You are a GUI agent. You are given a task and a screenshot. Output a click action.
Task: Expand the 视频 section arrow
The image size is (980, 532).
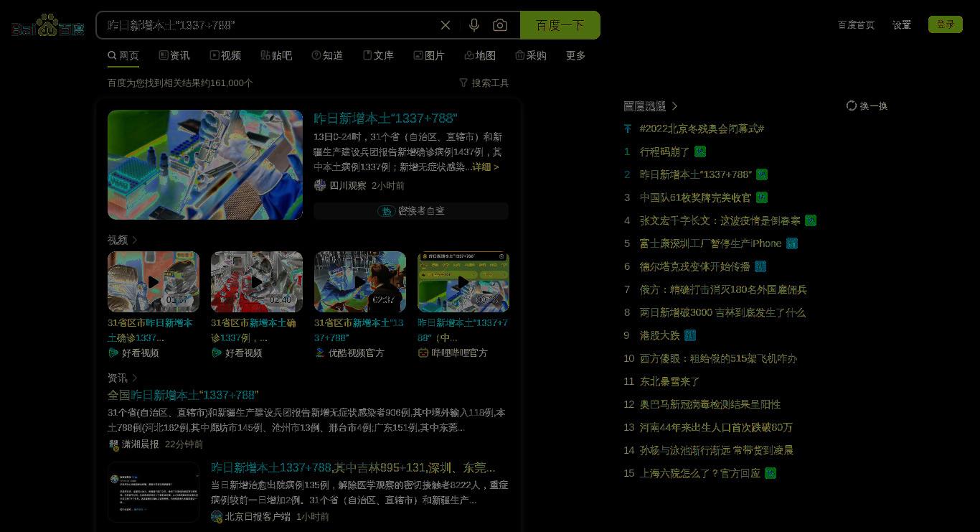(135, 240)
